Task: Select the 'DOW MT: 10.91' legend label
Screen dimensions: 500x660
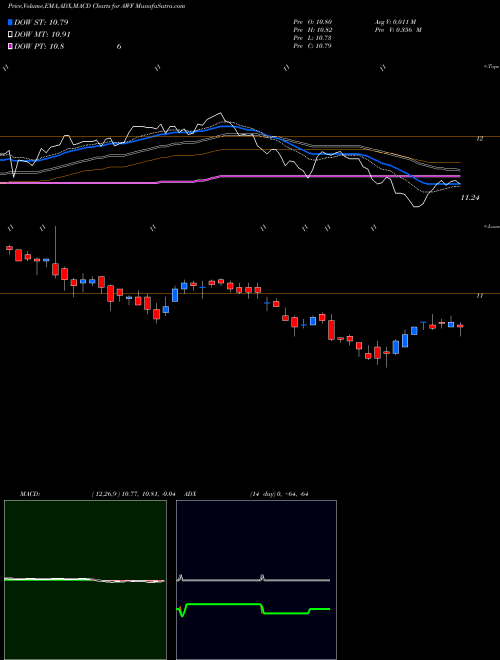Action: (43, 35)
